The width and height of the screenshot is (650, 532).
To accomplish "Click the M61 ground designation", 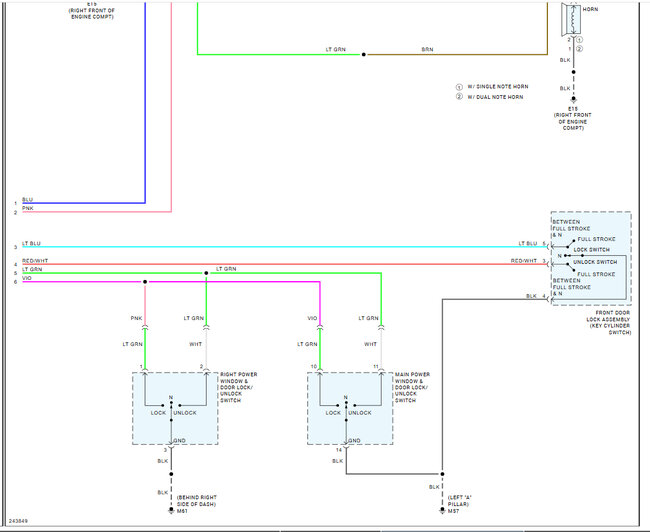I will point(182,511).
